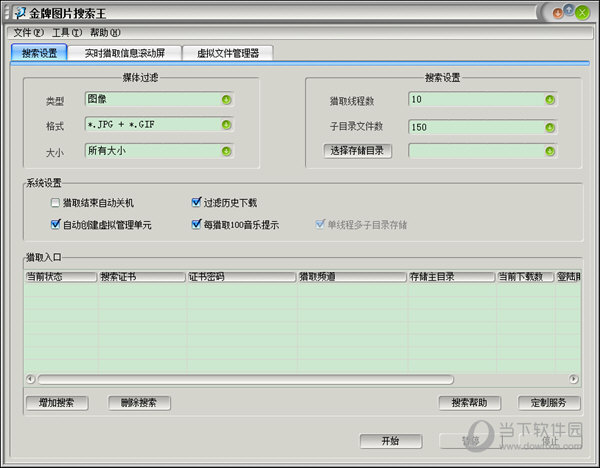This screenshot has height=468, width=600.
Task: Click the 增加搜索 button
Action: pyautogui.click(x=56, y=403)
